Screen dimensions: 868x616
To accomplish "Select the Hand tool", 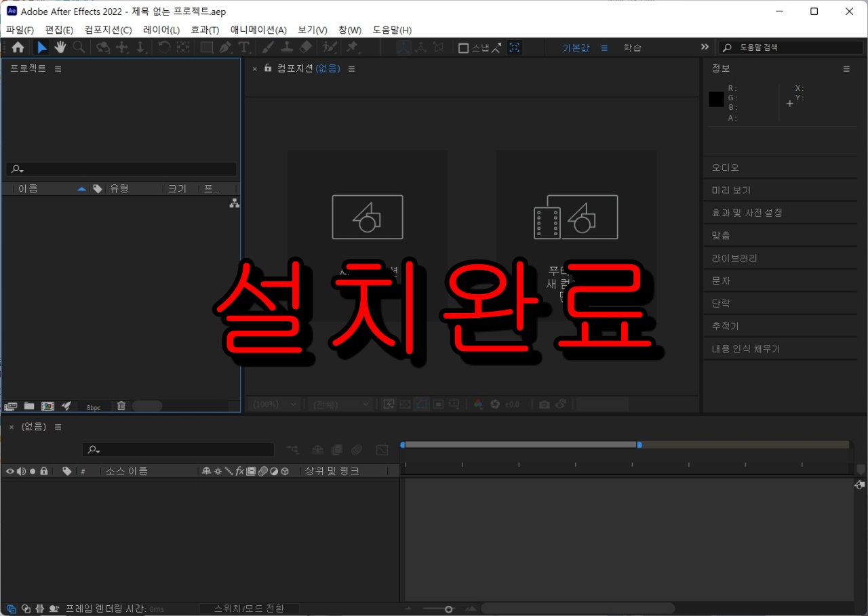I will (x=60, y=47).
